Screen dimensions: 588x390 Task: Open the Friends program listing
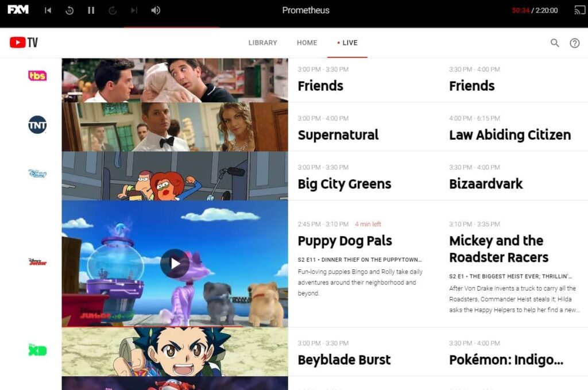(x=320, y=86)
